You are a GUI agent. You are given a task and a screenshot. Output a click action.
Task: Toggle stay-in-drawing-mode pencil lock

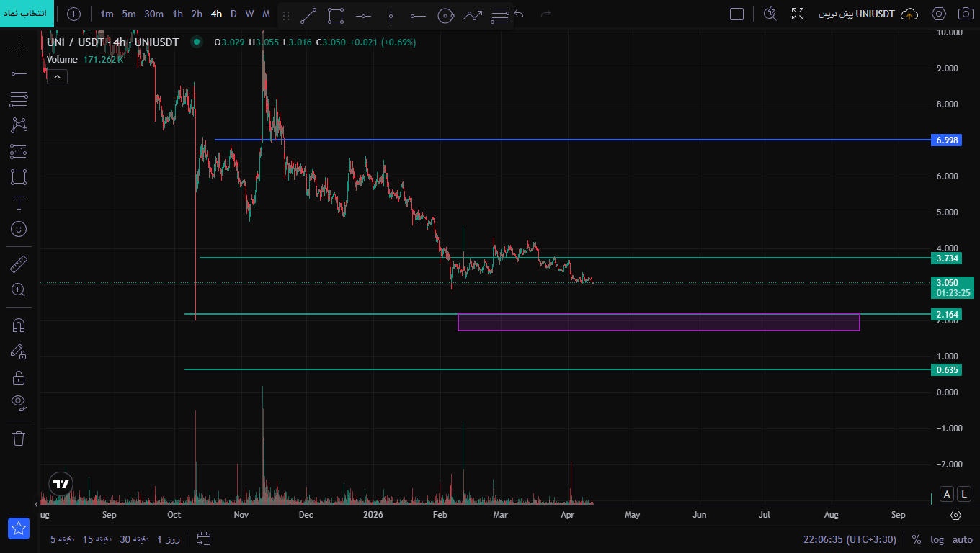[x=19, y=351]
